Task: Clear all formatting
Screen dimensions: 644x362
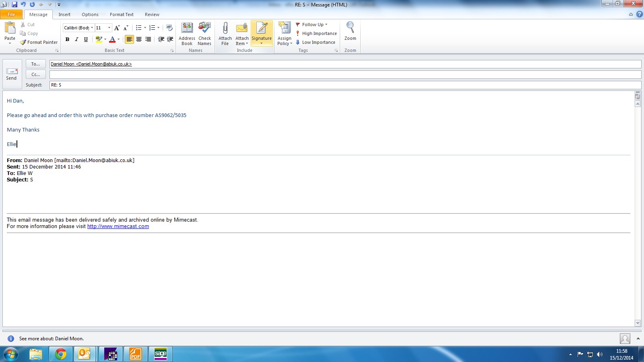Action: click(x=169, y=28)
